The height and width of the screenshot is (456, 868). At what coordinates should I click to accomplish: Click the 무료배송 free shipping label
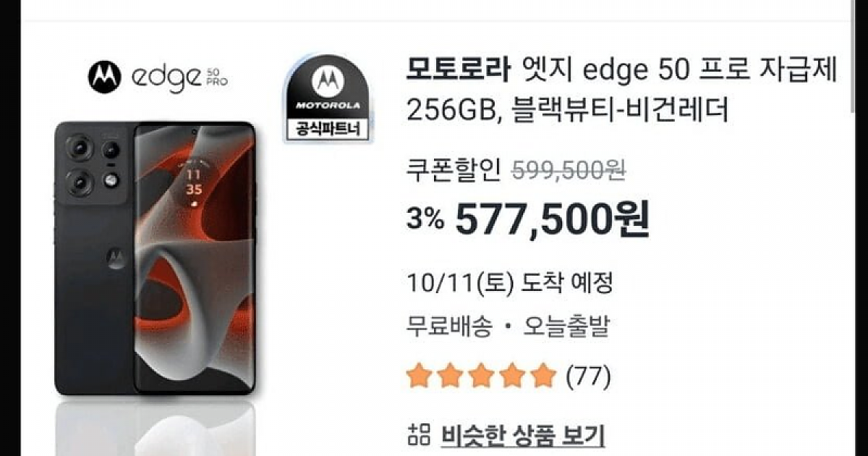point(449,327)
